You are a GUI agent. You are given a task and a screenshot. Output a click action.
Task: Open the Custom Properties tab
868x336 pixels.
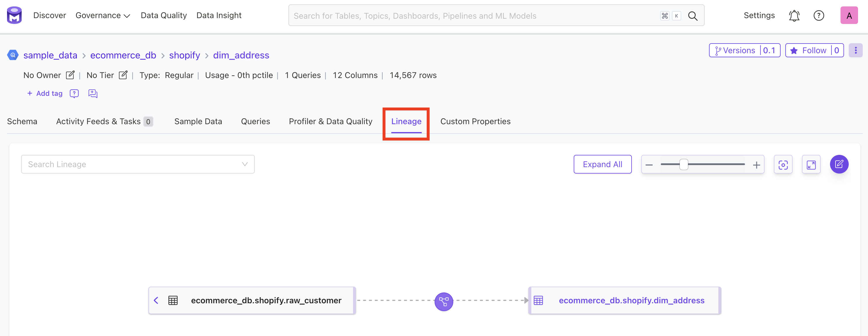click(x=475, y=121)
